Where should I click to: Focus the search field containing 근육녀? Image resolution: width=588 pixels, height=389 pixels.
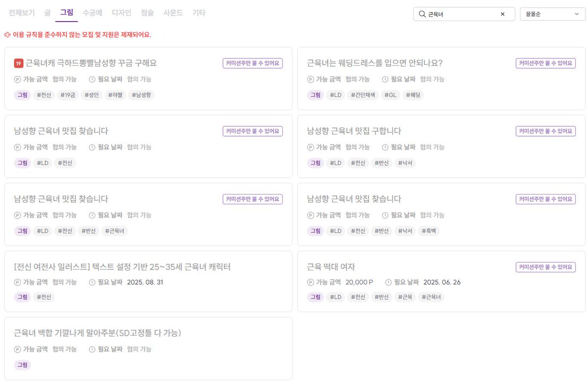(464, 14)
